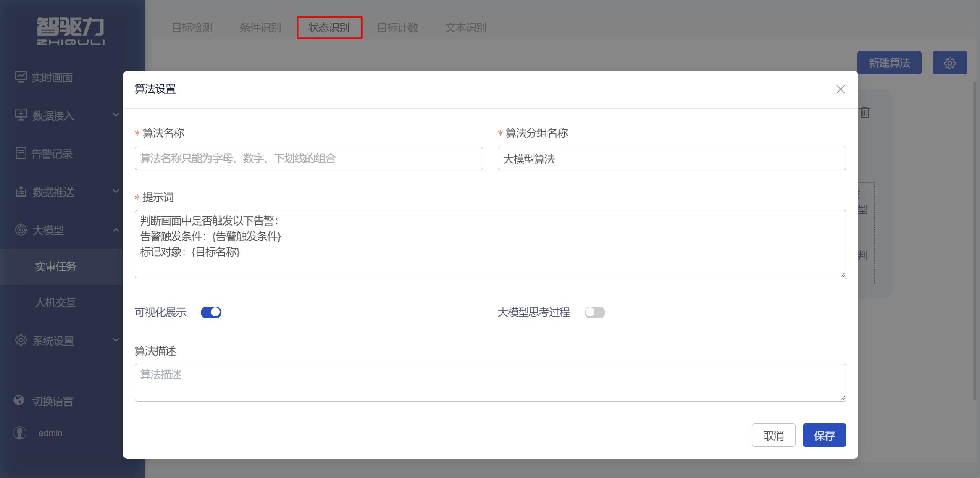Expand the 数据推送 menu chevron
Viewport: 980px width, 478px height.
tap(116, 192)
